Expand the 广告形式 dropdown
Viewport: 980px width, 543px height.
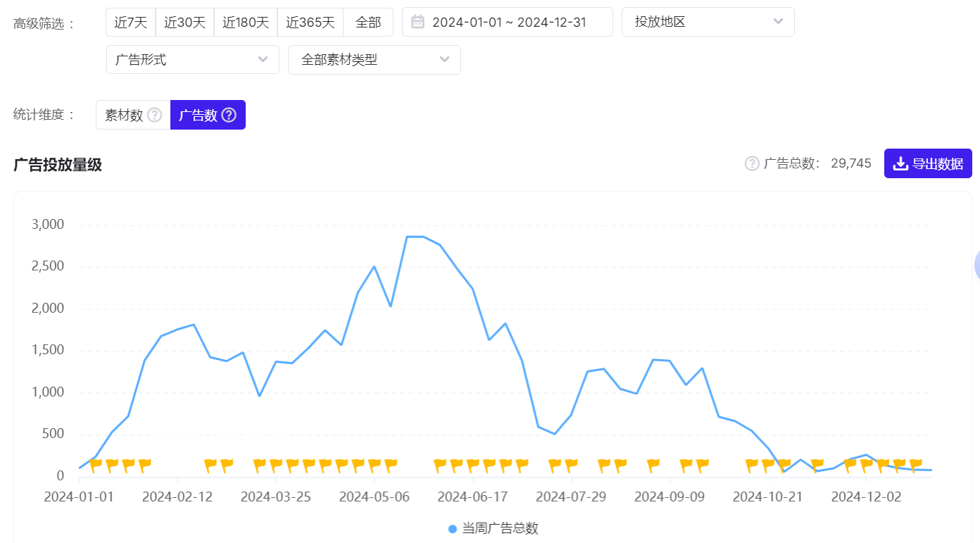[x=192, y=60]
